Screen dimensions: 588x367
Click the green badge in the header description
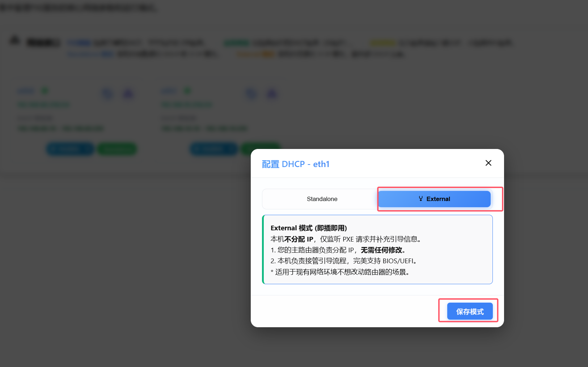pos(236,42)
